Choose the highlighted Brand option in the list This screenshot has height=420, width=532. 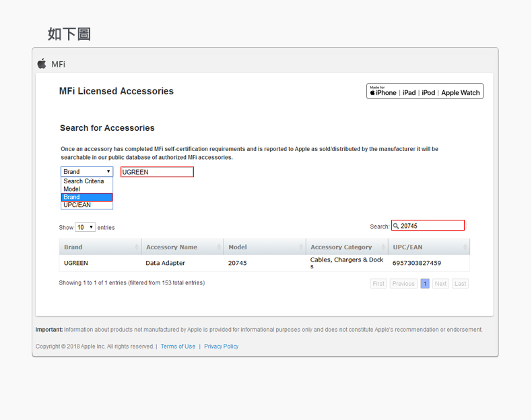(86, 198)
